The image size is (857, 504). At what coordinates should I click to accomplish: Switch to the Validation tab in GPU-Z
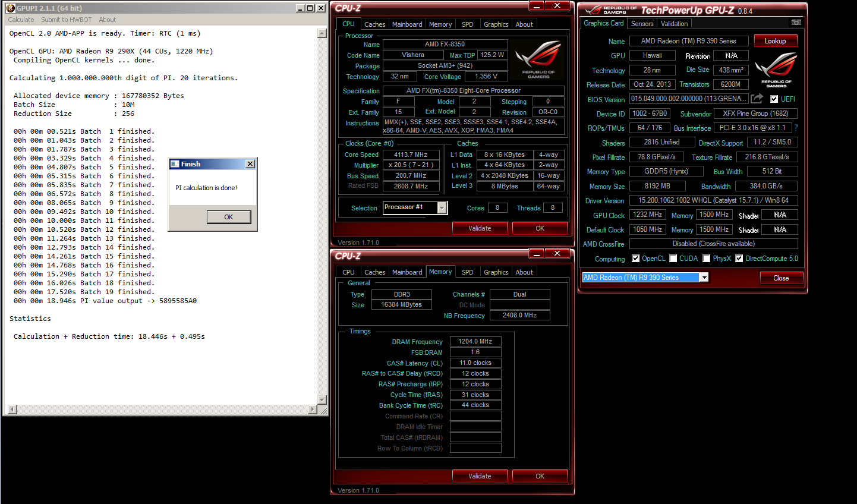click(x=675, y=24)
